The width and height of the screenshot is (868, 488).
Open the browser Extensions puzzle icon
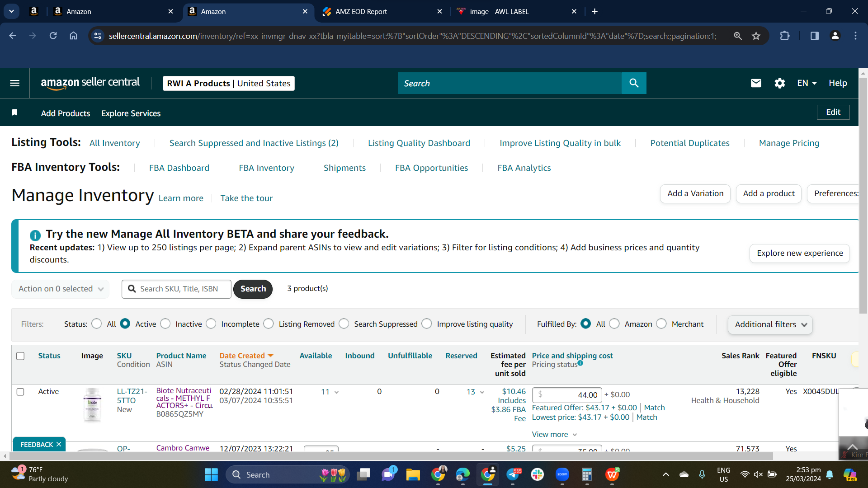click(x=785, y=36)
